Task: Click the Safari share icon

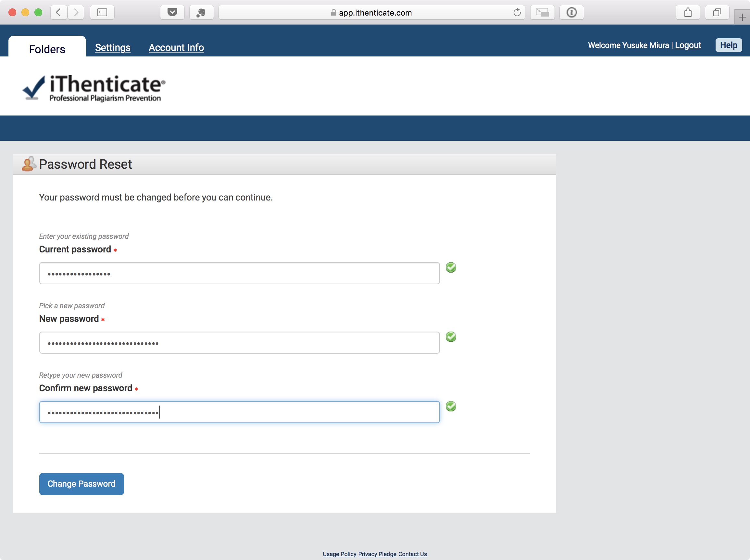Action: point(688,13)
